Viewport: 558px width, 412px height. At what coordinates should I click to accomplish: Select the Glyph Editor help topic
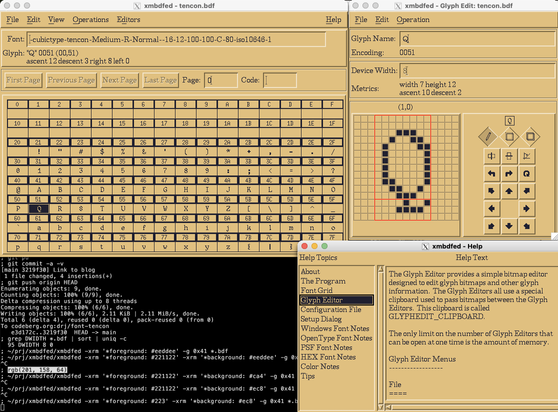[337, 300]
